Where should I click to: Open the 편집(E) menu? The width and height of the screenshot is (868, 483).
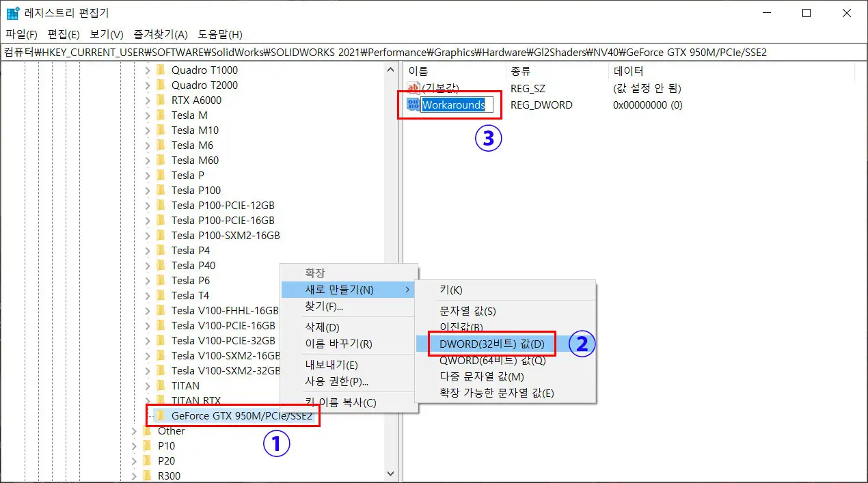(64, 34)
